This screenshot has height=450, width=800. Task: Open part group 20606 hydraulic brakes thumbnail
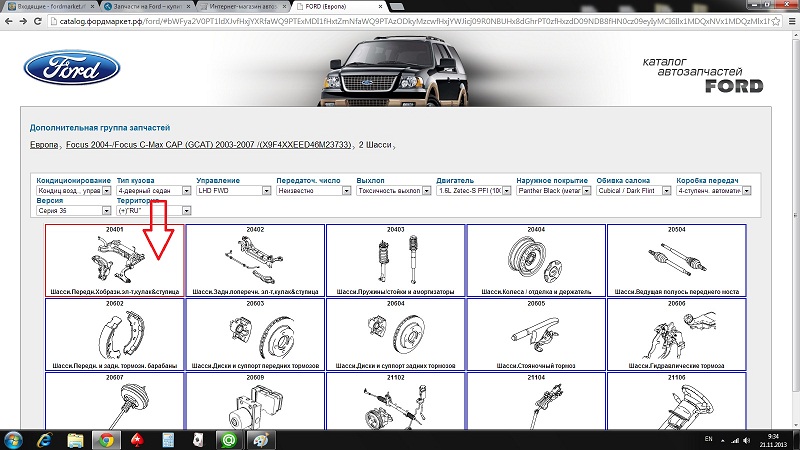point(677,334)
